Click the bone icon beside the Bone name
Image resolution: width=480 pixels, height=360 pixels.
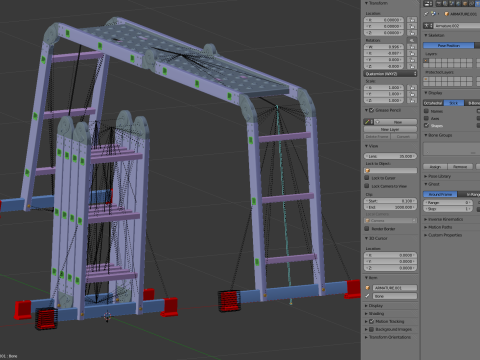click(x=368, y=296)
